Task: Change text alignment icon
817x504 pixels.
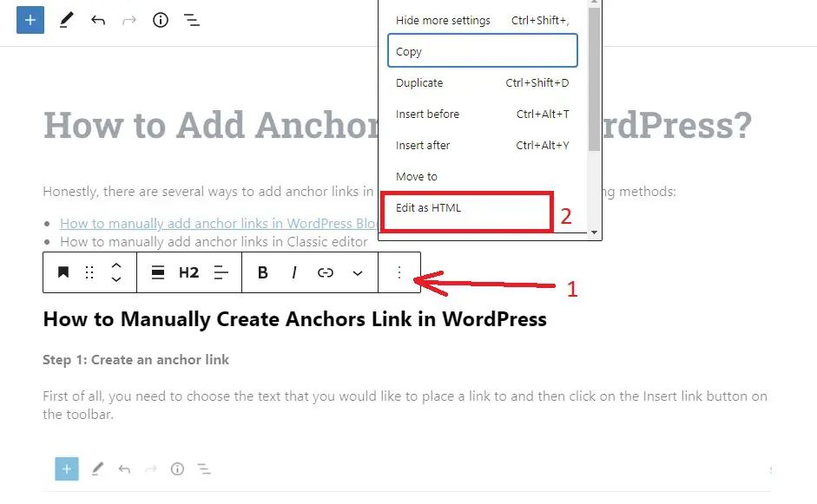Action: pos(221,272)
